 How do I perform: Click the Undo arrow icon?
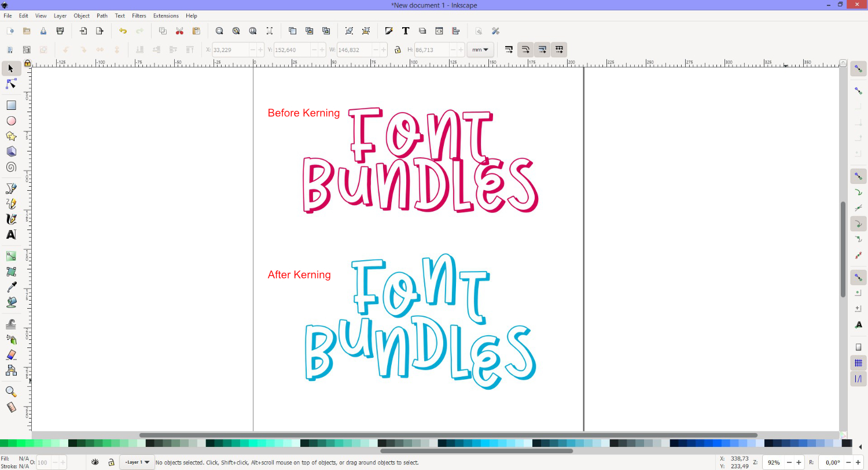coord(123,31)
